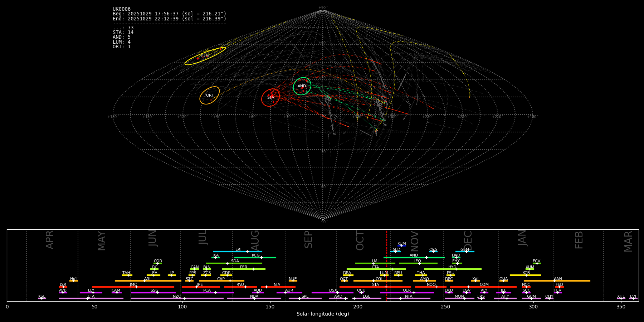Click the ORI label inside the orange ellipse
The height and width of the screenshot is (322, 644).
coord(209,96)
